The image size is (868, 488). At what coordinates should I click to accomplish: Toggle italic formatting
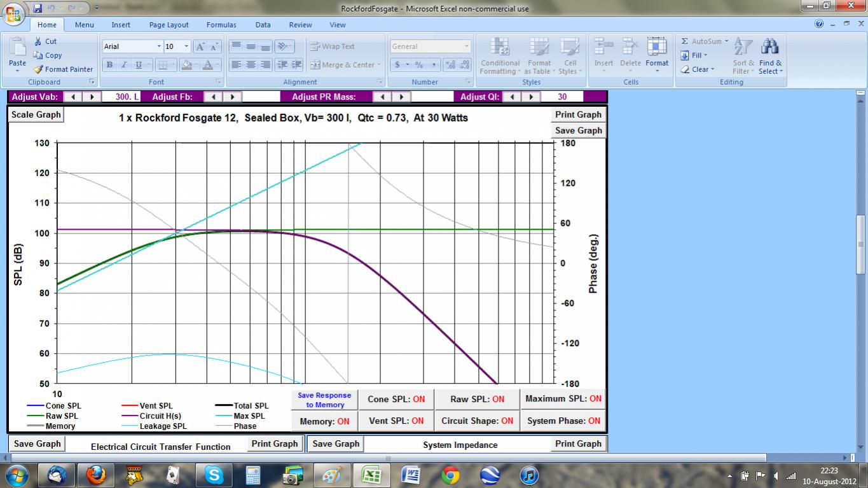124,65
